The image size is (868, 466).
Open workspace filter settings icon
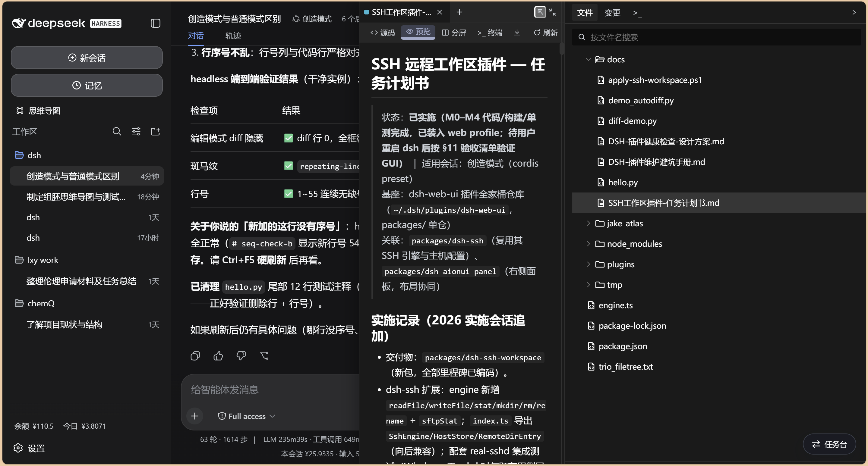click(136, 131)
